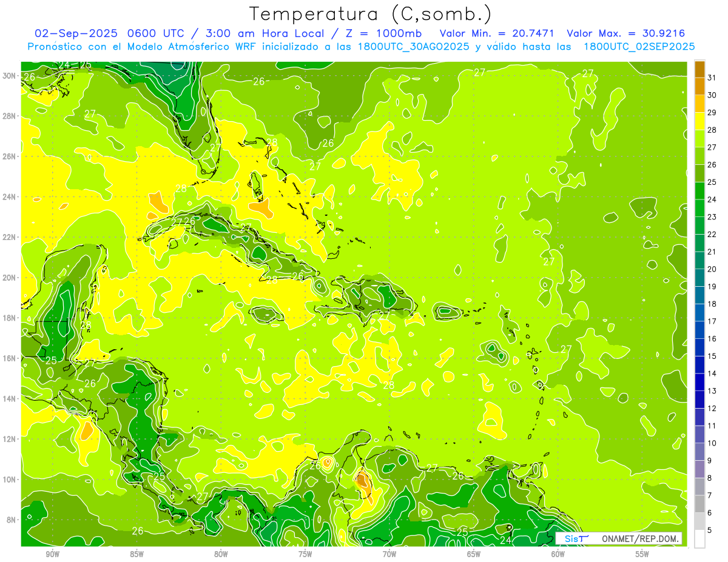Click "Valor Max. = 30.9216"
This screenshot has width=728, height=562.
626,33
